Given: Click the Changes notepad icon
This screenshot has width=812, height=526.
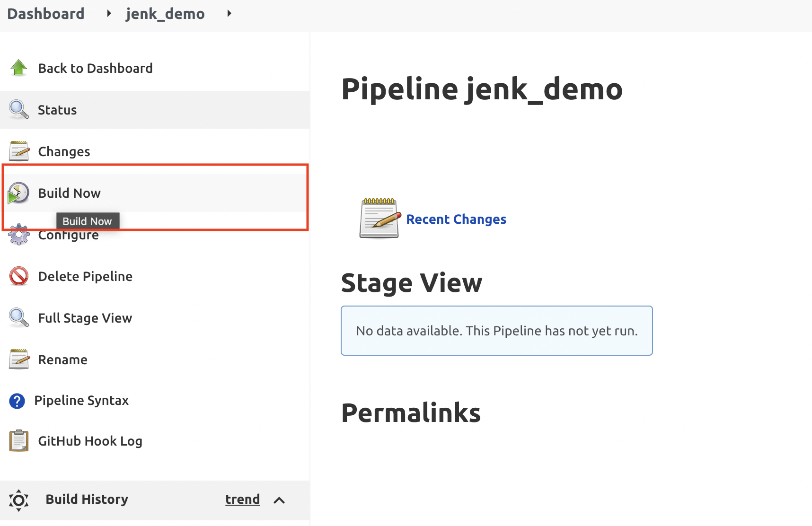Looking at the screenshot, I should coord(18,151).
